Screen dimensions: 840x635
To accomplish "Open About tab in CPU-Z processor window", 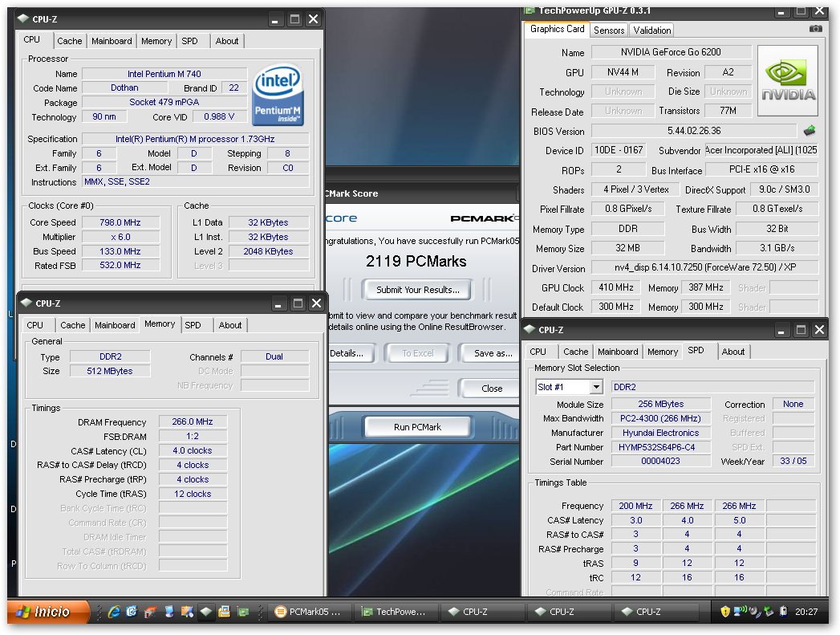I will point(226,41).
